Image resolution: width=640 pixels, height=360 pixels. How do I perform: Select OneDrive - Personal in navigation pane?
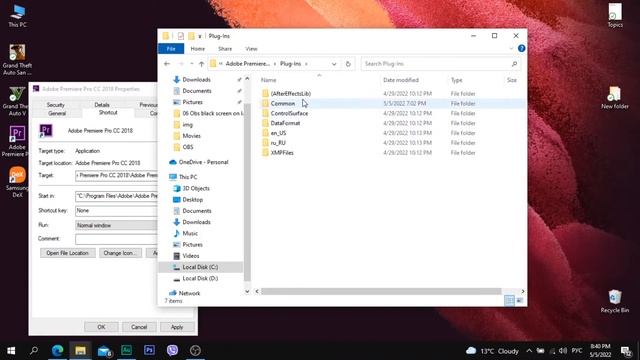(203, 162)
